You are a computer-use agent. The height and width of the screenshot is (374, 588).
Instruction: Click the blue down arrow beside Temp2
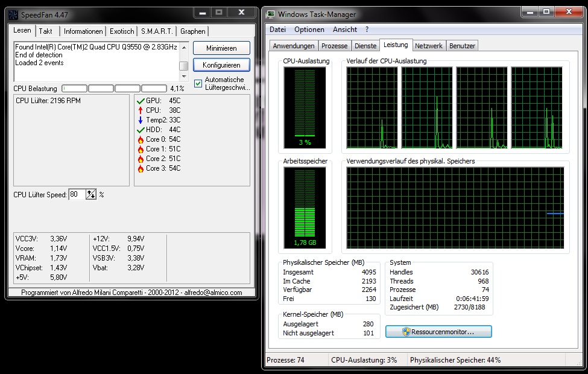pos(141,120)
